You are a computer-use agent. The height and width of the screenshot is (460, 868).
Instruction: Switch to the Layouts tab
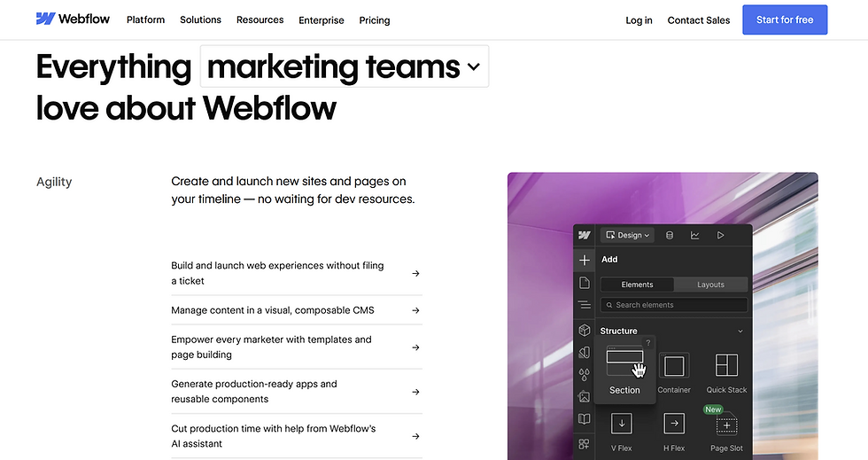pos(710,285)
